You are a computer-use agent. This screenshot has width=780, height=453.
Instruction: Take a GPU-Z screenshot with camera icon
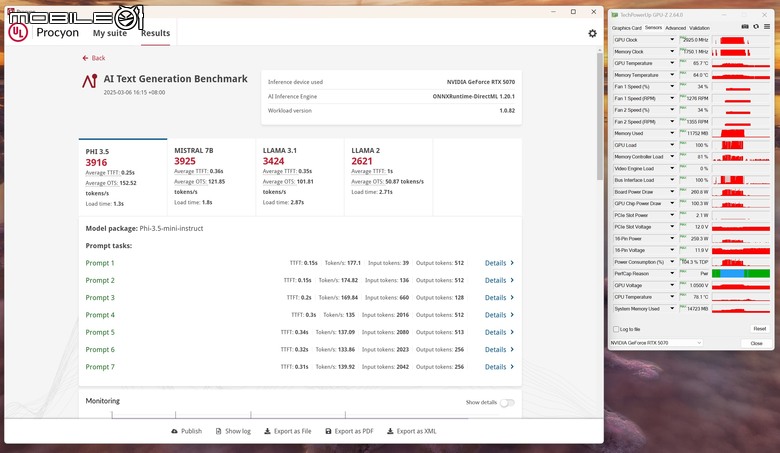pos(745,27)
